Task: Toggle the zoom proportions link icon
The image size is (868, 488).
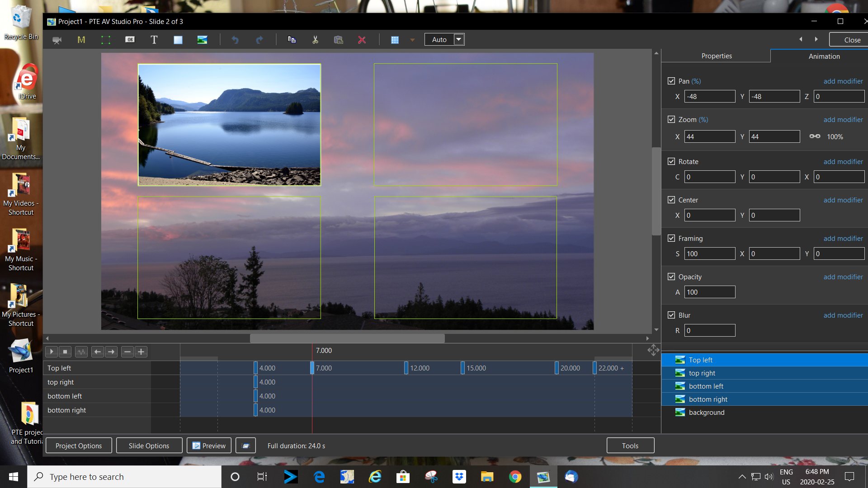Action: (815, 136)
